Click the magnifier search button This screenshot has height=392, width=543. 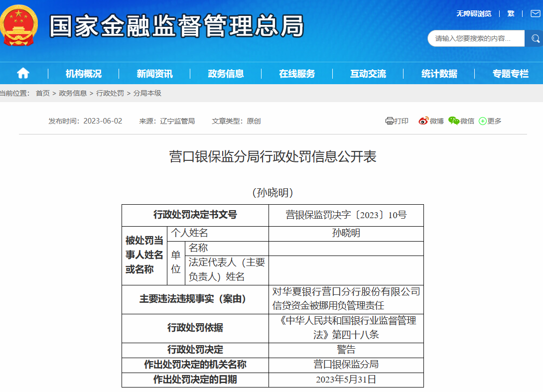coord(535,38)
